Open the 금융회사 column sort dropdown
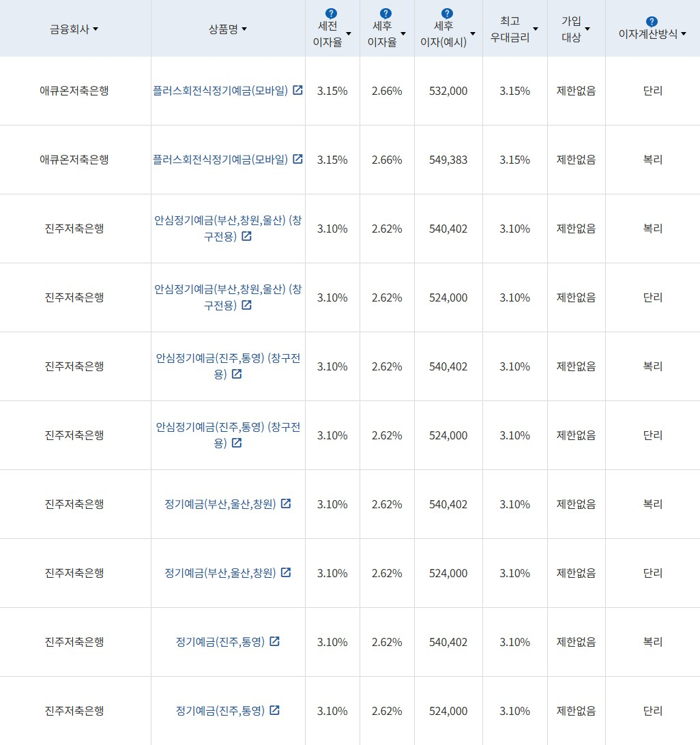This screenshot has height=745, width=700. (x=96, y=29)
